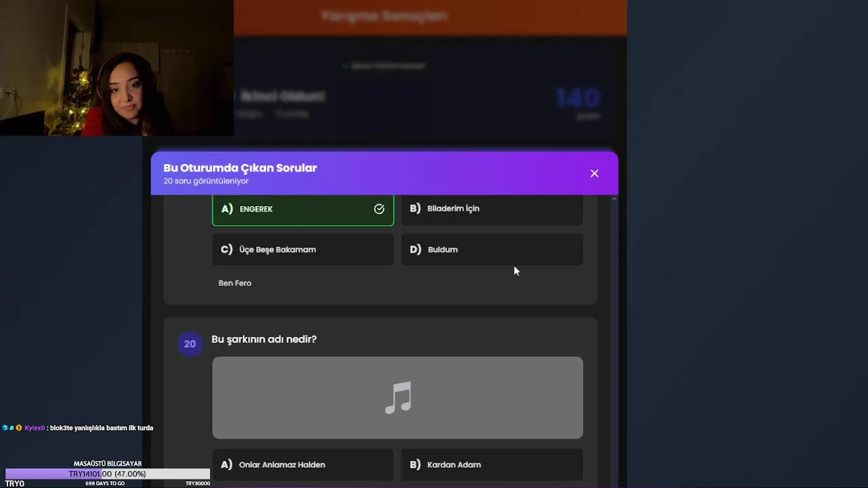Screen dimensions: 868x488
Task: Click the music note audio placeholder
Action: pyautogui.click(x=397, y=398)
